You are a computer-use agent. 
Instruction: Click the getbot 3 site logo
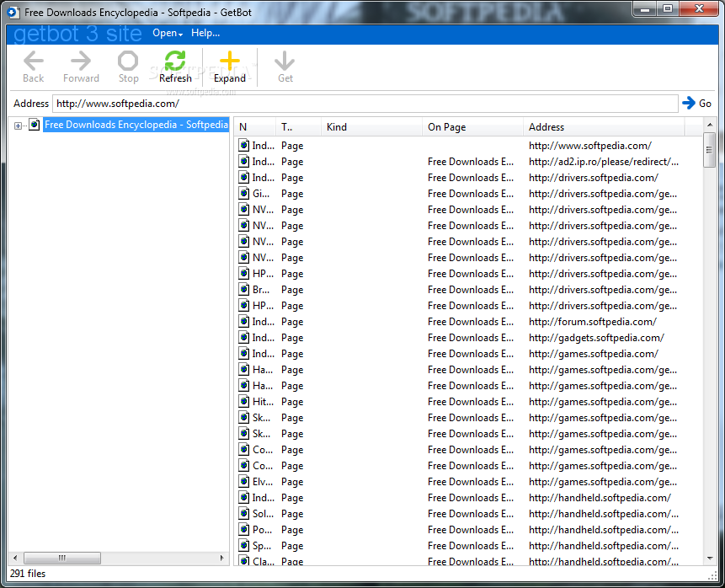tap(77, 34)
